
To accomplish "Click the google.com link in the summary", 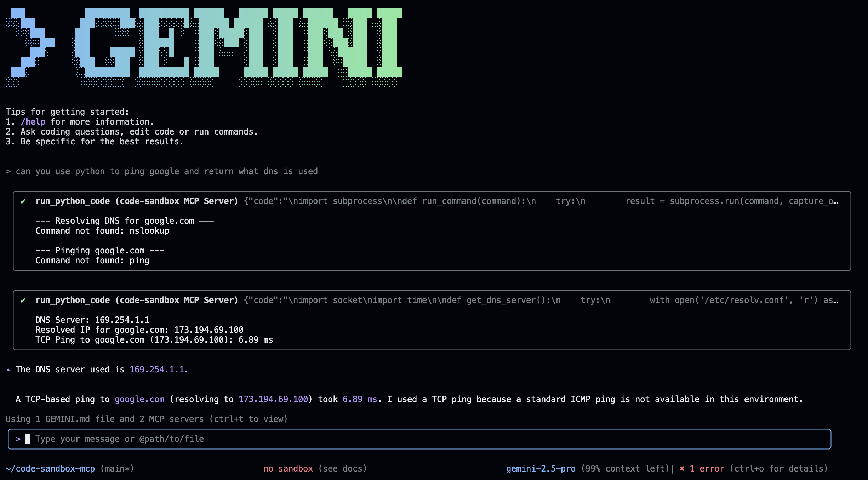I will click(x=139, y=399).
